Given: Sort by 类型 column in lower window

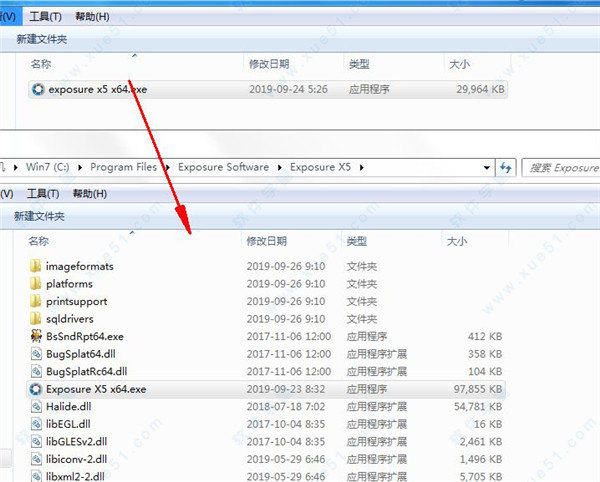Looking at the screenshot, I should click(357, 241).
